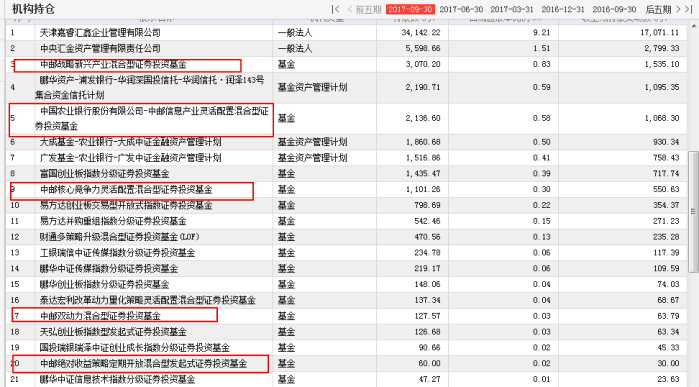Click 基金资产管理计划 type in 广发基金 row
699x387 pixels.
pos(312,157)
